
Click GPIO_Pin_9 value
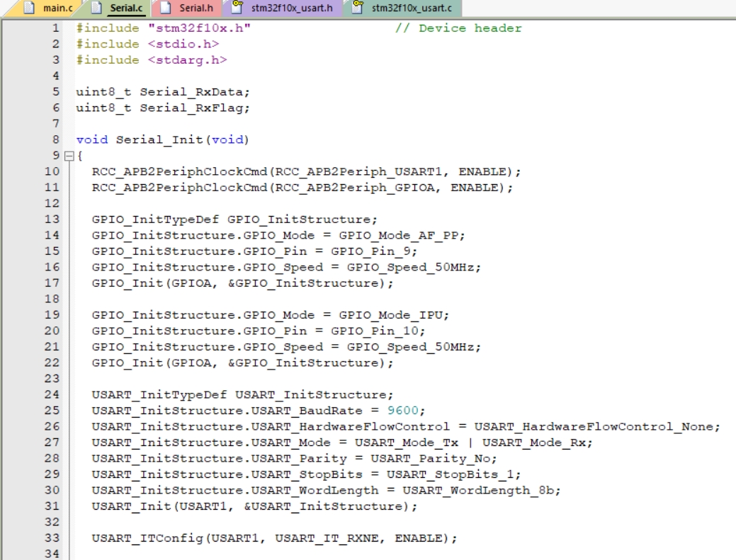point(370,251)
